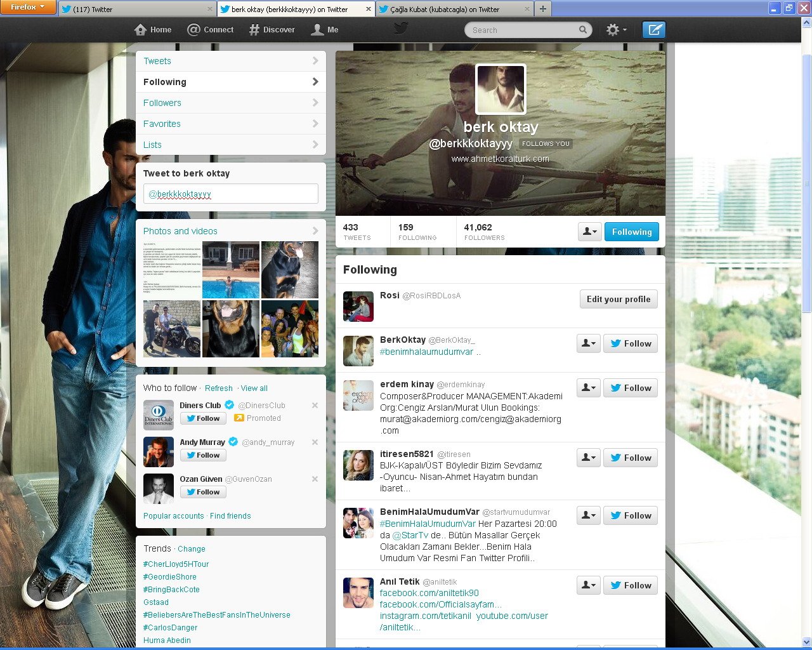Open the #GeordieShore trend link
This screenshot has height=650, width=812.
[x=170, y=577]
